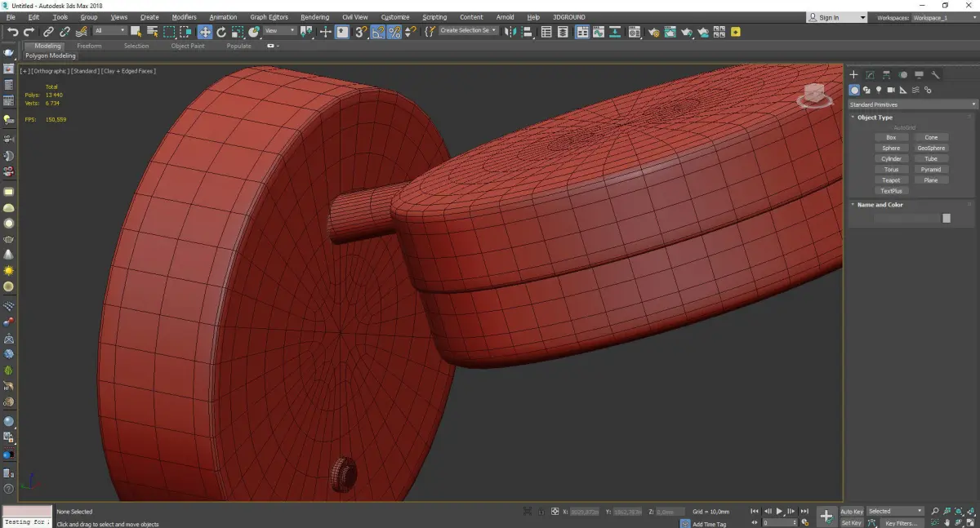The image size is (980, 528).
Task: Toggle the Scene Explorer icon
Action: [546, 32]
